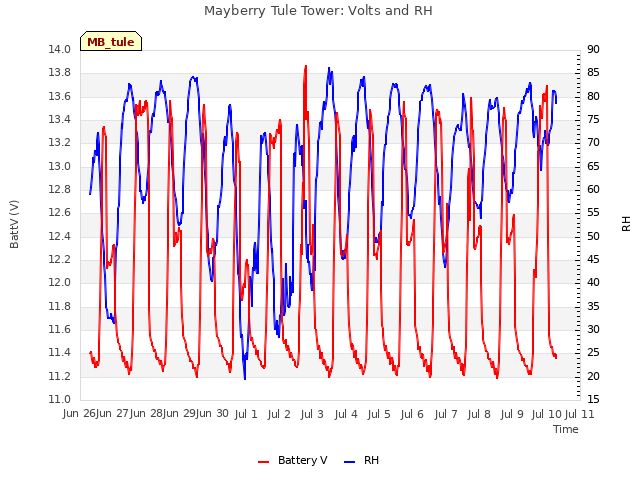
Task: Click the 11.2 left axis tick label
Action: coord(60,377)
